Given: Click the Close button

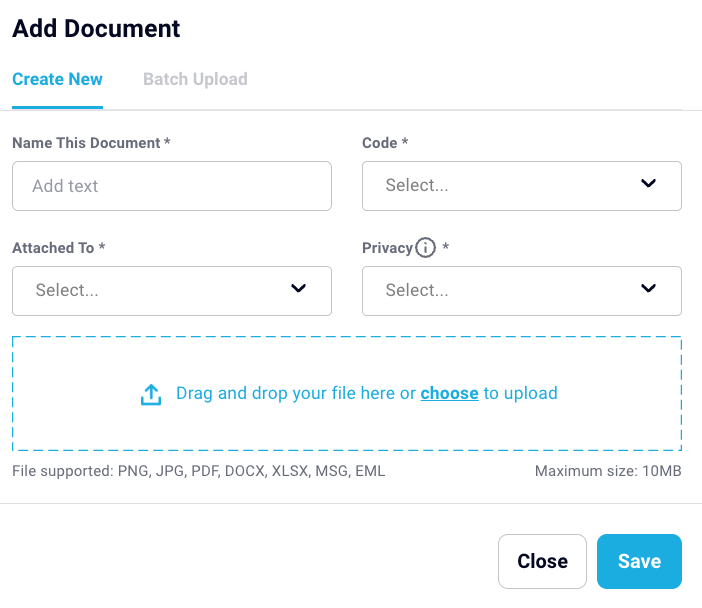Looking at the screenshot, I should click(x=542, y=561).
